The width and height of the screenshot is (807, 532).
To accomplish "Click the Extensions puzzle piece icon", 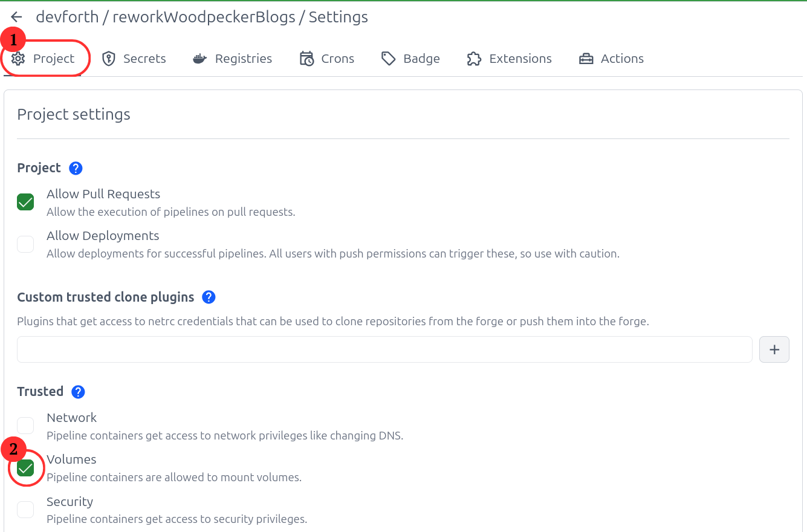I will tap(474, 59).
